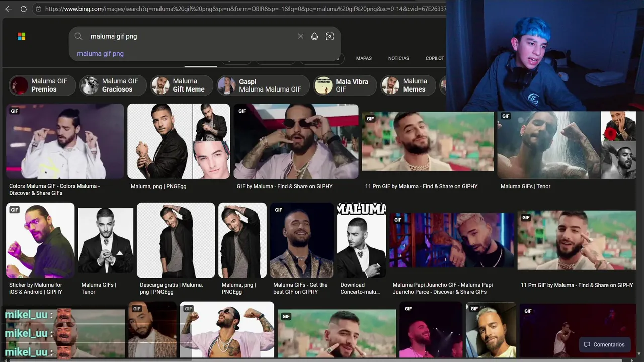This screenshot has width=644, height=362.
Task: Open the sunglasses 'GIF by Maluma' GIPHY thumbnail
Action: click(x=296, y=141)
